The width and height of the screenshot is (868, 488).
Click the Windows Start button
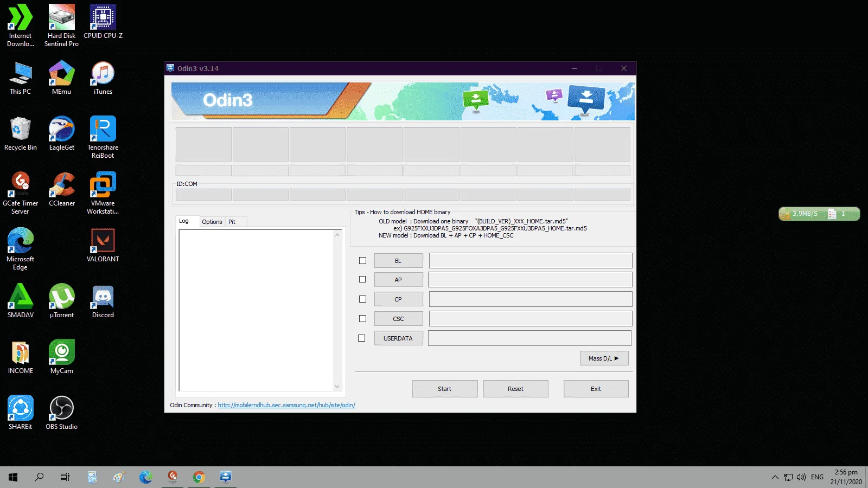(13, 477)
